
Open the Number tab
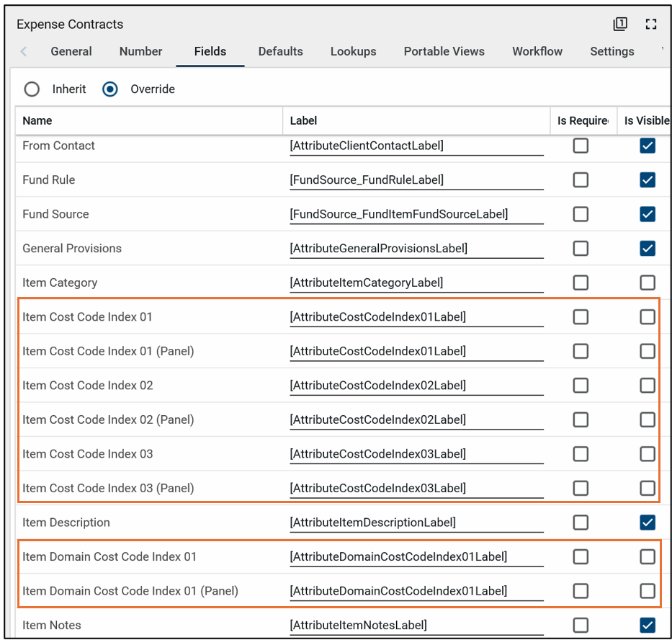[140, 52]
